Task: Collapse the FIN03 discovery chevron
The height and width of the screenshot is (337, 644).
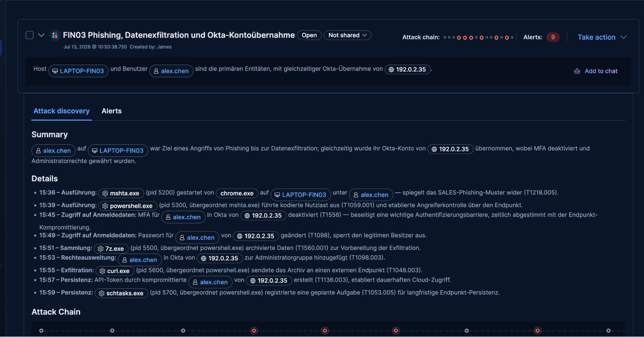Action: tap(41, 35)
